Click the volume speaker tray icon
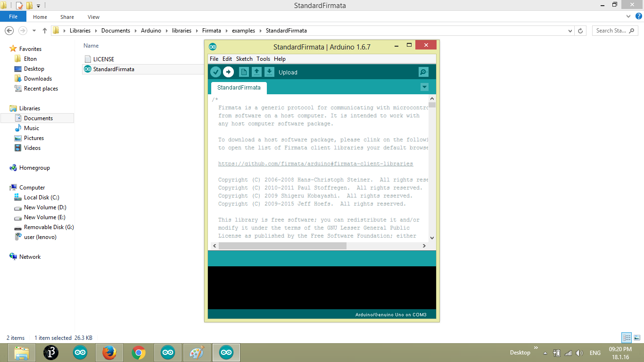Viewport: 644px width, 362px height. pyautogui.click(x=579, y=353)
